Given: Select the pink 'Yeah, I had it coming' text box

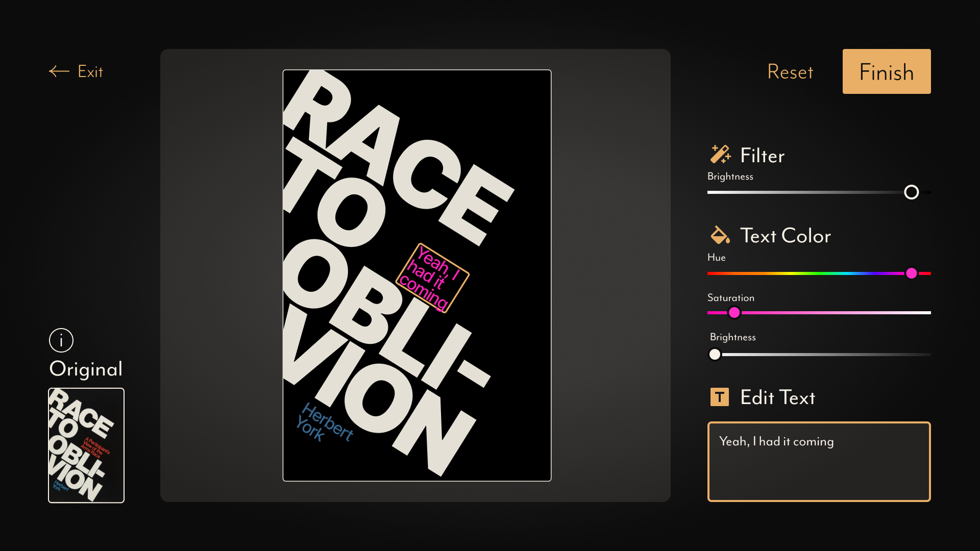Looking at the screenshot, I should click(432, 278).
